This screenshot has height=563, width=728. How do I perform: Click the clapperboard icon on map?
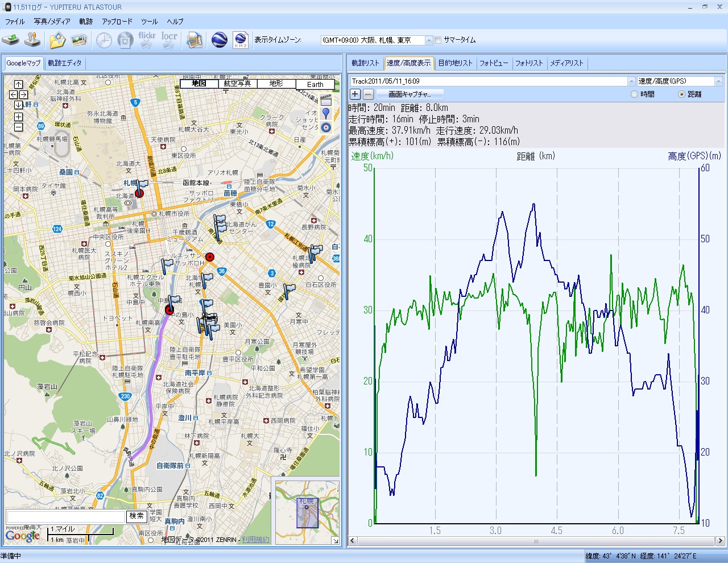(x=326, y=100)
